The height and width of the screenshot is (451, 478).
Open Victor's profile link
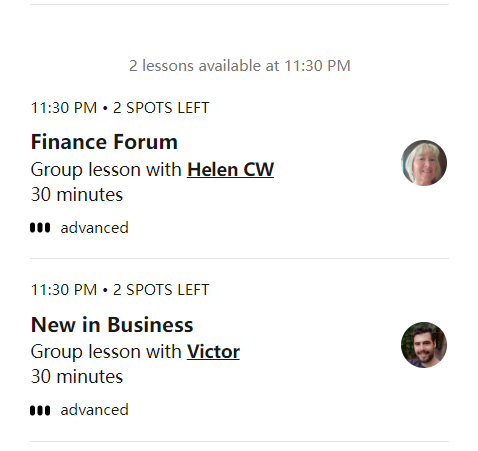[x=213, y=352]
